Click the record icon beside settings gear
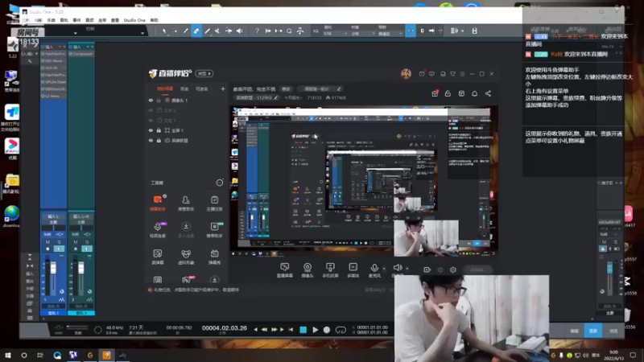Image resolution: width=644 pixels, height=362 pixels. tap(427, 269)
